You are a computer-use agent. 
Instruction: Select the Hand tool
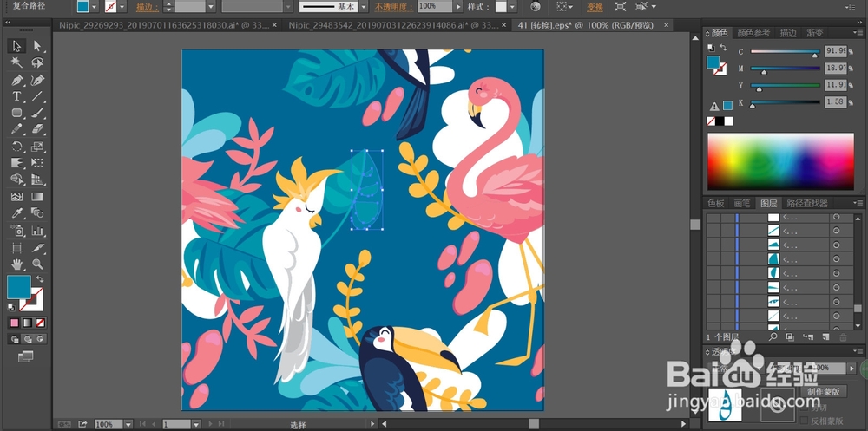click(16, 264)
